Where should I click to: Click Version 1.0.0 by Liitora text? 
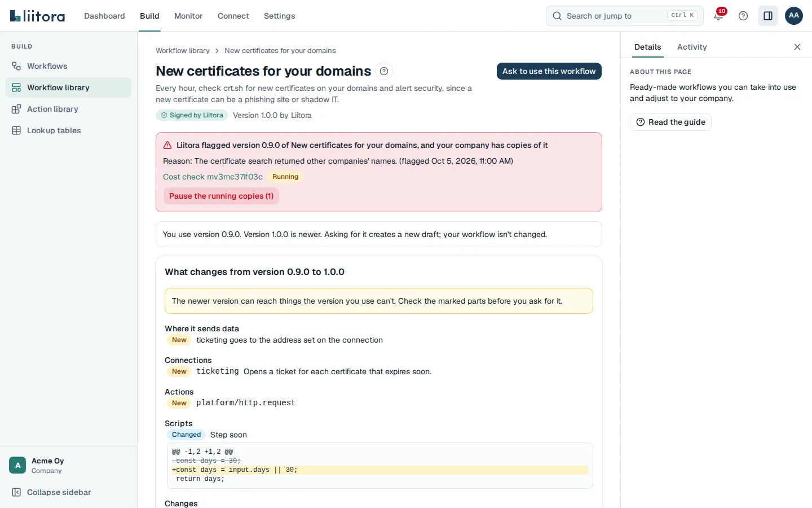pos(272,115)
